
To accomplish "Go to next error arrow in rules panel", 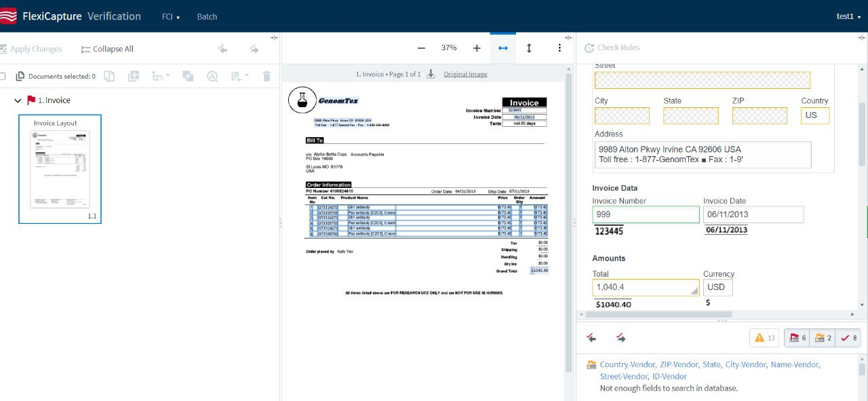I will pyautogui.click(x=620, y=337).
